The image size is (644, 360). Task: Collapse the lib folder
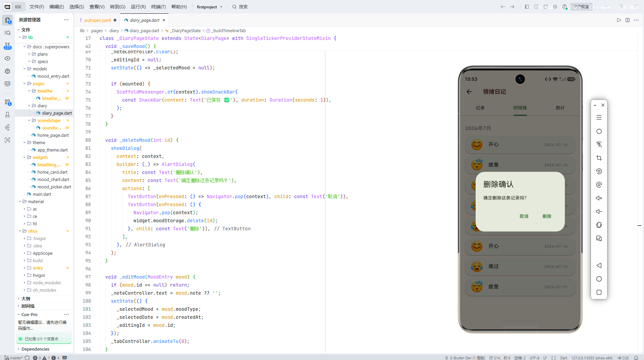[20, 37]
